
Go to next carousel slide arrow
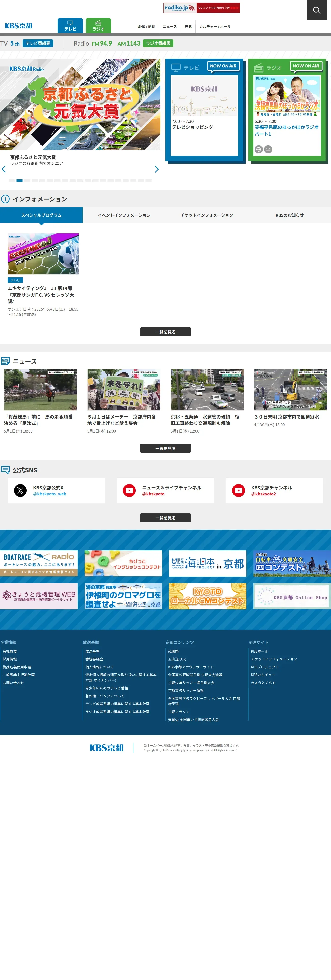157,169
